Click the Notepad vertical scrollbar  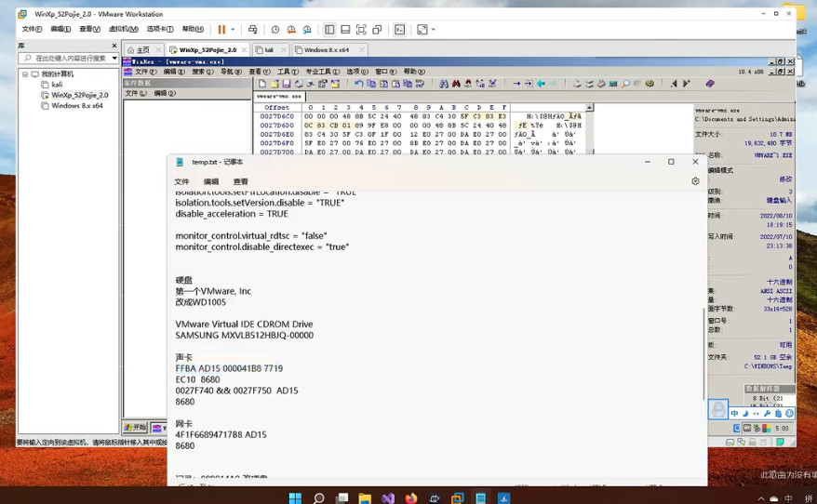[703, 354]
